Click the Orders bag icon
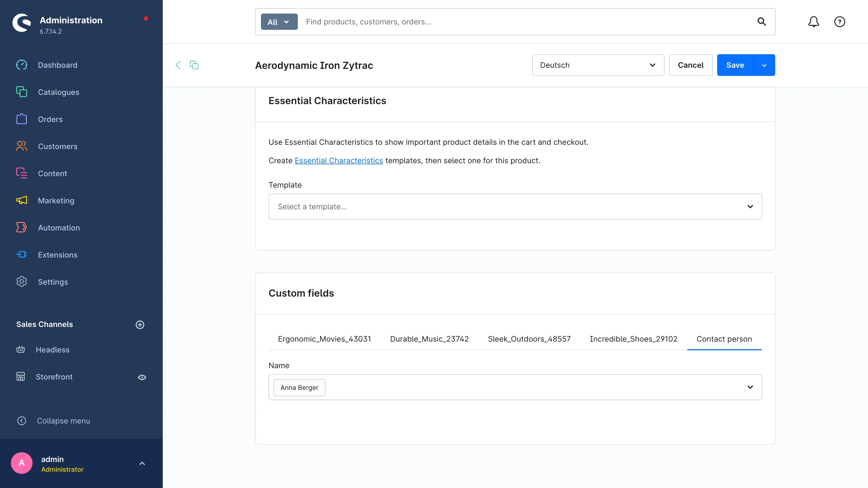 [x=22, y=119]
